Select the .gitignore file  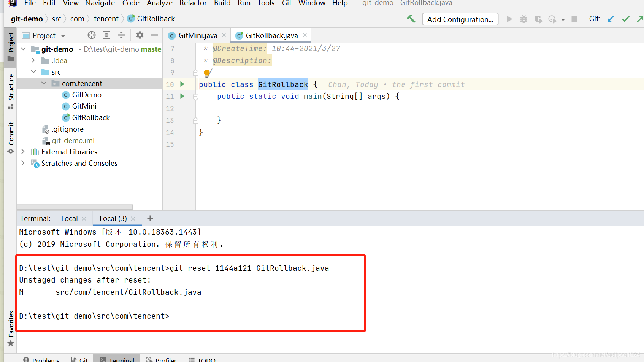tap(68, 129)
